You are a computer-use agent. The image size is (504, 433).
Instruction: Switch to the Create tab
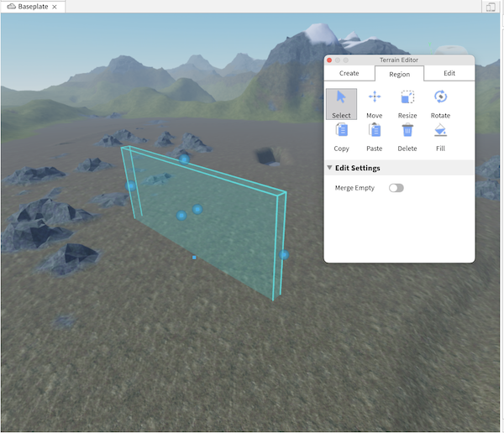click(349, 73)
